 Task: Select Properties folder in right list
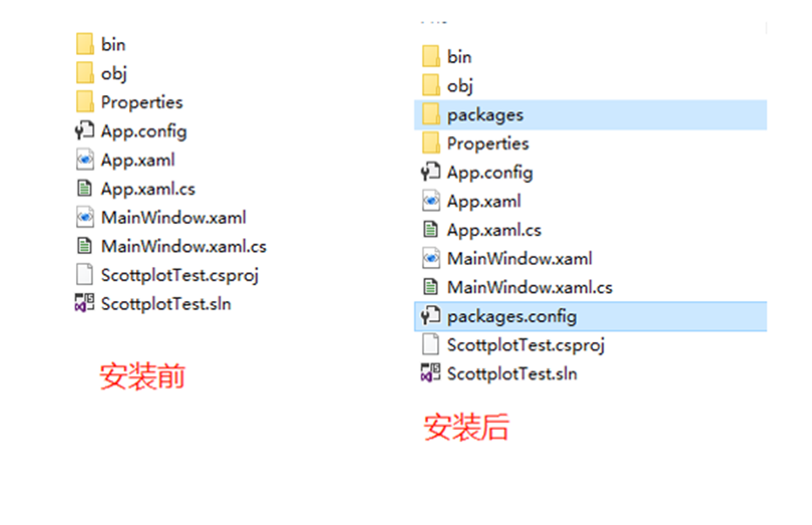tap(476, 143)
